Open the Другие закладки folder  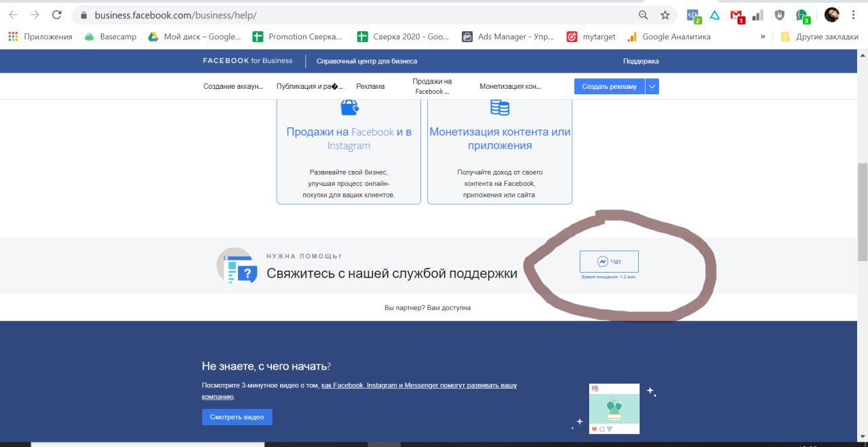click(x=820, y=37)
